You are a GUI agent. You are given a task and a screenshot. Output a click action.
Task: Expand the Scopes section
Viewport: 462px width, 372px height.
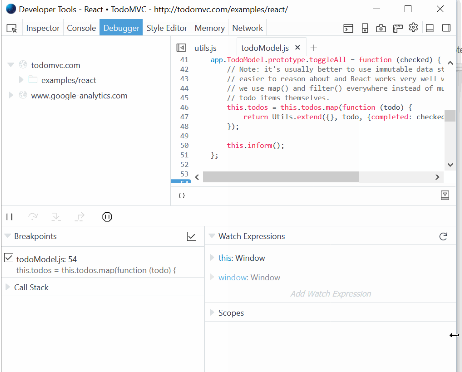pos(212,312)
